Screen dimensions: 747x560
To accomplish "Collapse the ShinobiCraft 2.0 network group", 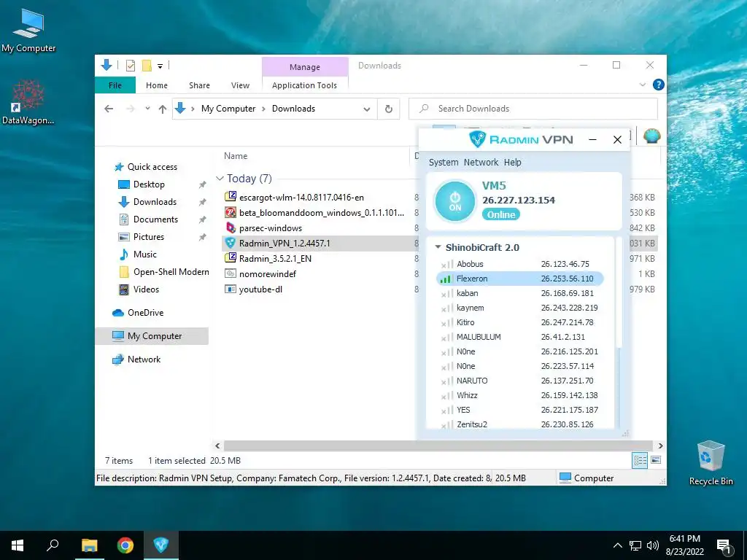I will [438, 247].
